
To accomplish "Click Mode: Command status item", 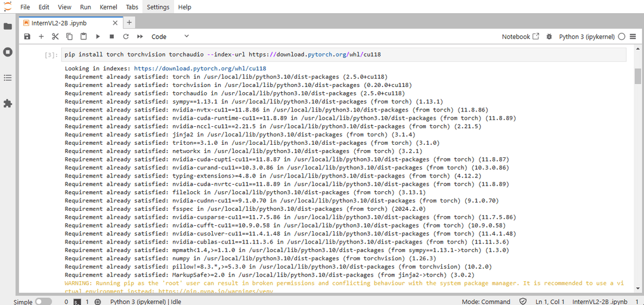I will tap(486, 301).
